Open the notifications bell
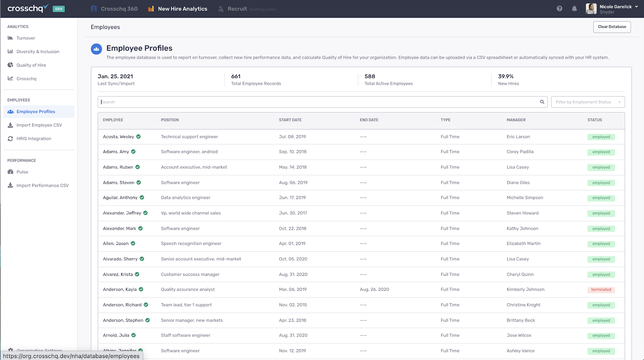 pyautogui.click(x=574, y=8)
